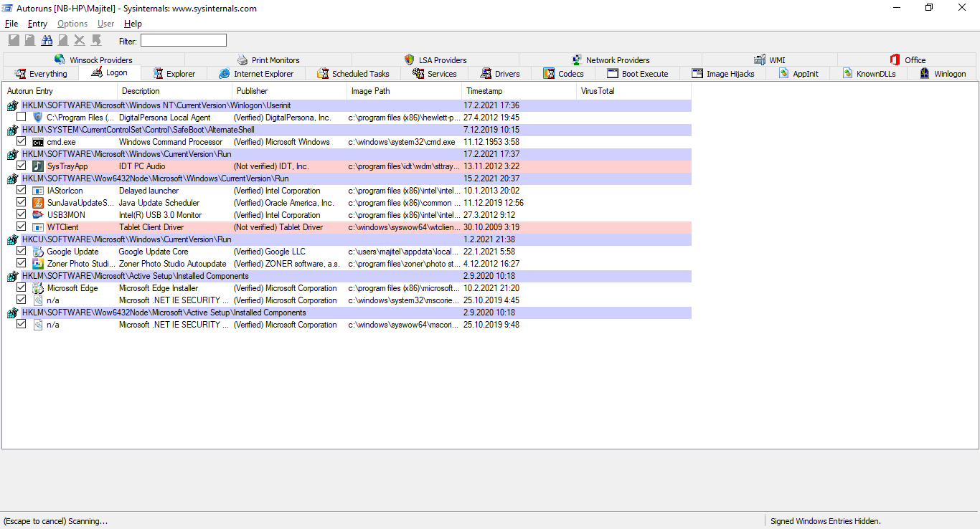Open the Winlogon tab
This screenshot has height=529, width=980.
(x=942, y=74)
